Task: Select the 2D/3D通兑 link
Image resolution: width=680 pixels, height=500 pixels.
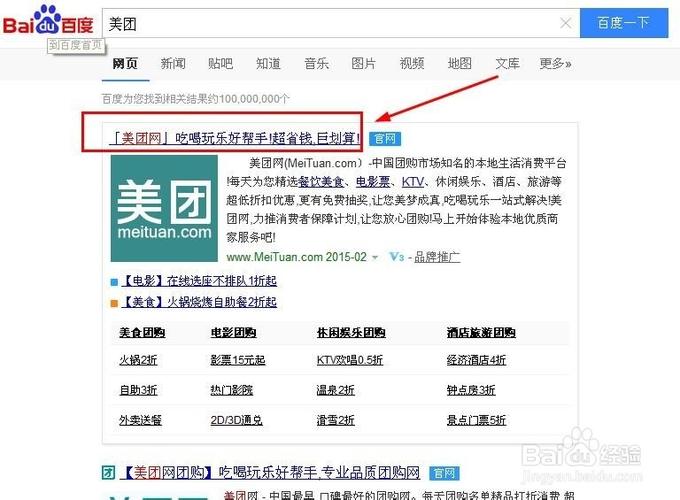Action: click(236, 420)
